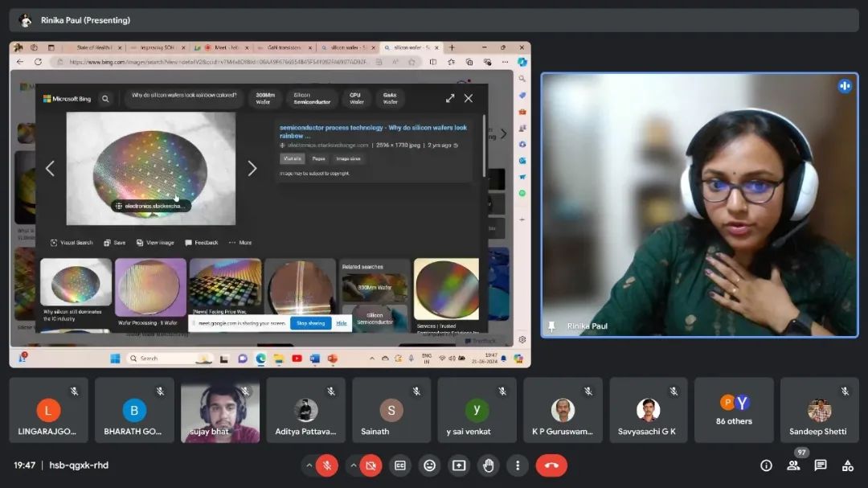868x488 pixels.
Task: Open the Wafer Processing thumbnail
Action: [150, 288]
